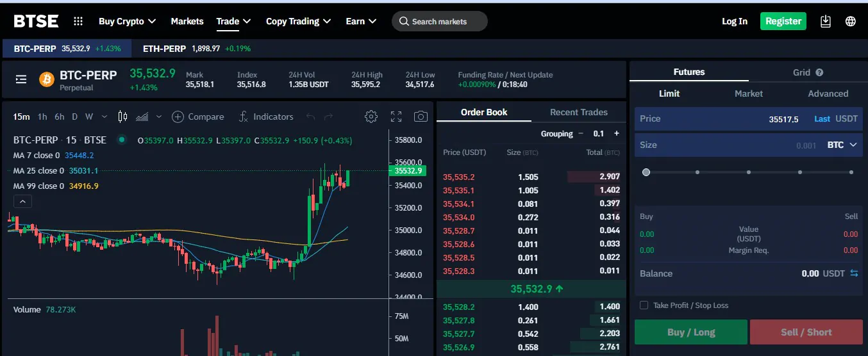The height and width of the screenshot is (356, 868).
Task: Click the green market status dot
Action: click(121, 140)
